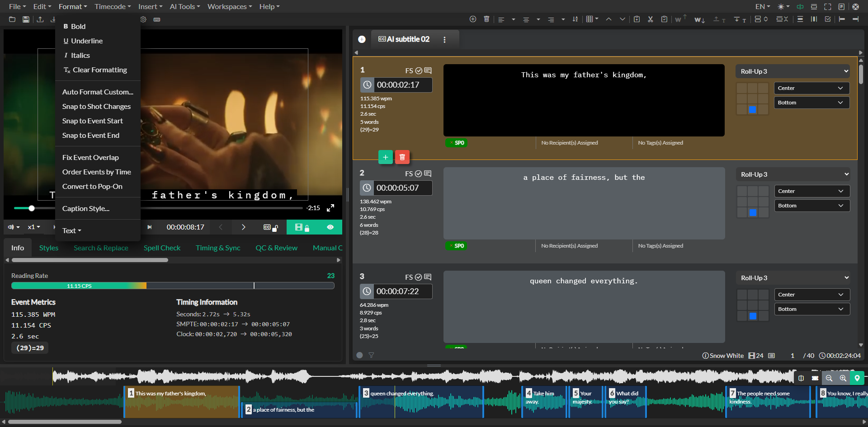The height and width of the screenshot is (427, 868).
Task: Switch to the Timing & Sync tab
Action: (218, 248)
